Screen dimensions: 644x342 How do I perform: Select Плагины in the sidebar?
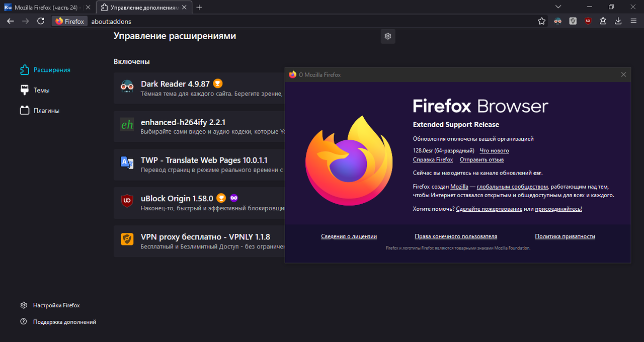pyautogui.click(x=40, y=110)
